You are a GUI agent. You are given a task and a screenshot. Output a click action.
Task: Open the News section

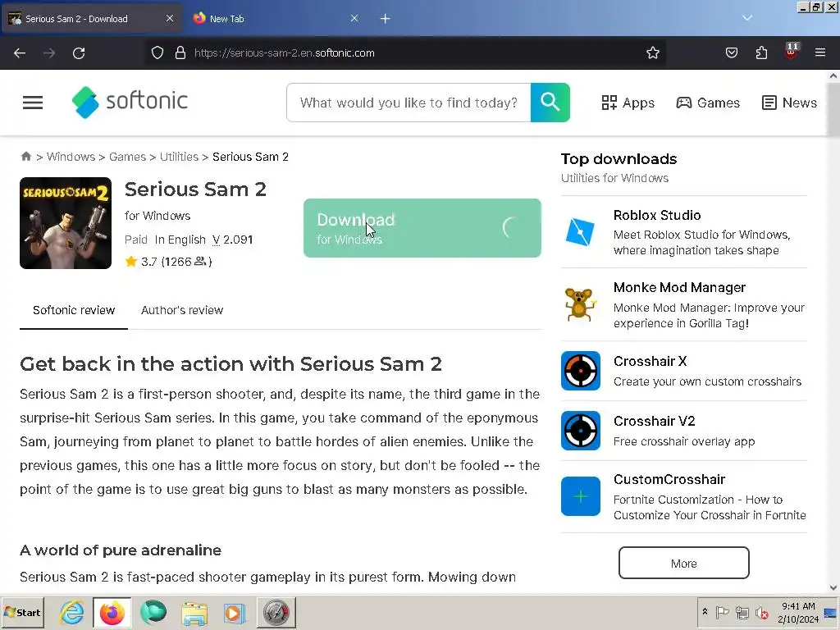(x=789, y=103)
